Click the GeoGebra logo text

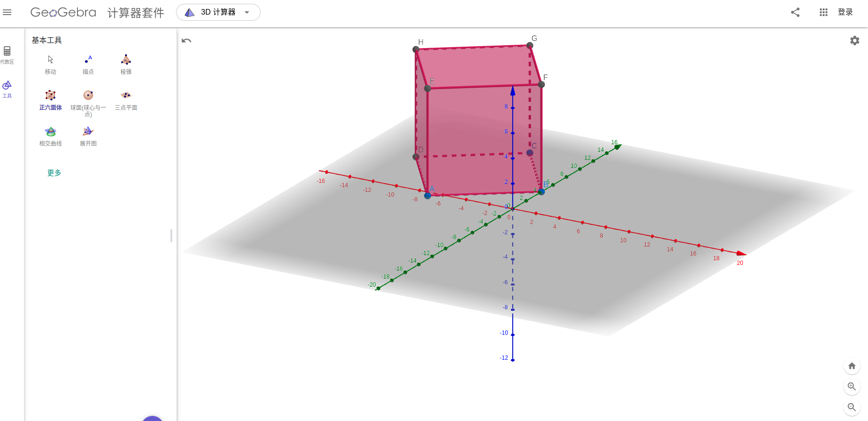coord(63,12)
